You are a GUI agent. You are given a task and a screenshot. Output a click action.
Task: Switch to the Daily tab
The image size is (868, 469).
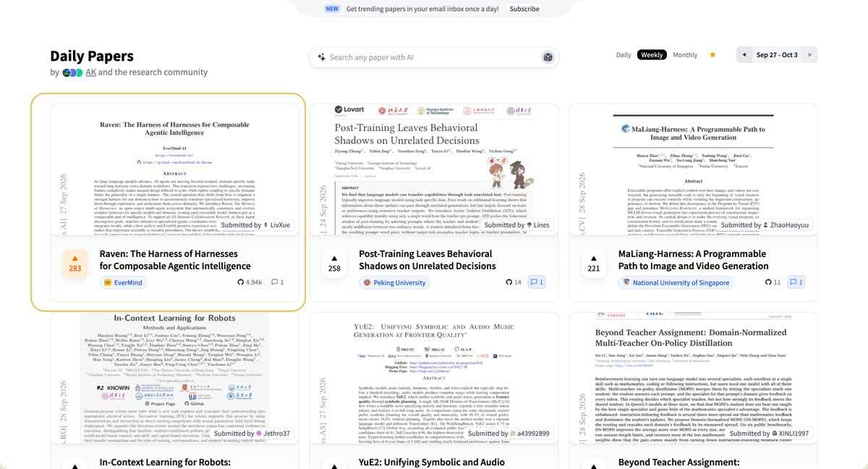[624, 55]
